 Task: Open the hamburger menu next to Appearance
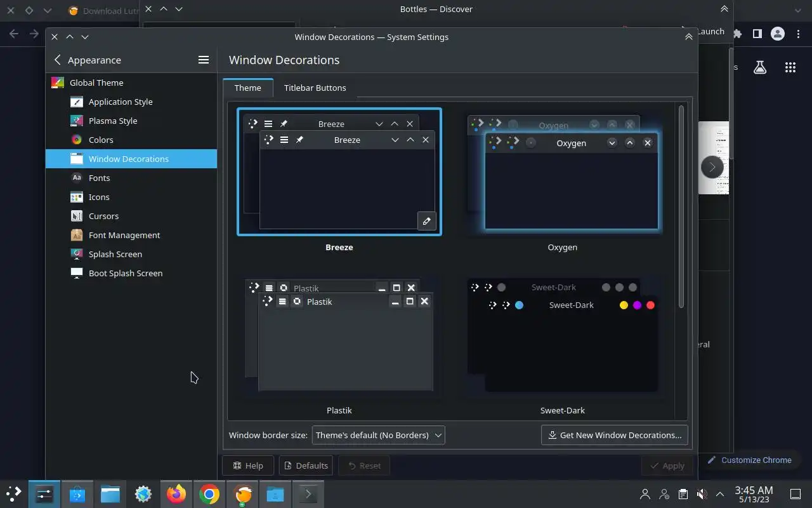pyautogui.click(x=204, y=60)
